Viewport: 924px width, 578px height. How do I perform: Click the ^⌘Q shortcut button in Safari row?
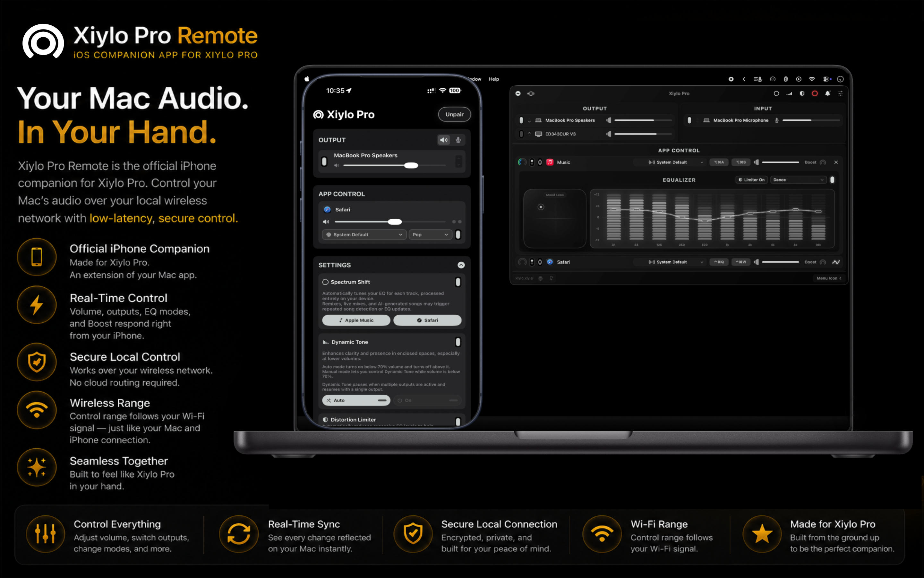coord(719,262)
